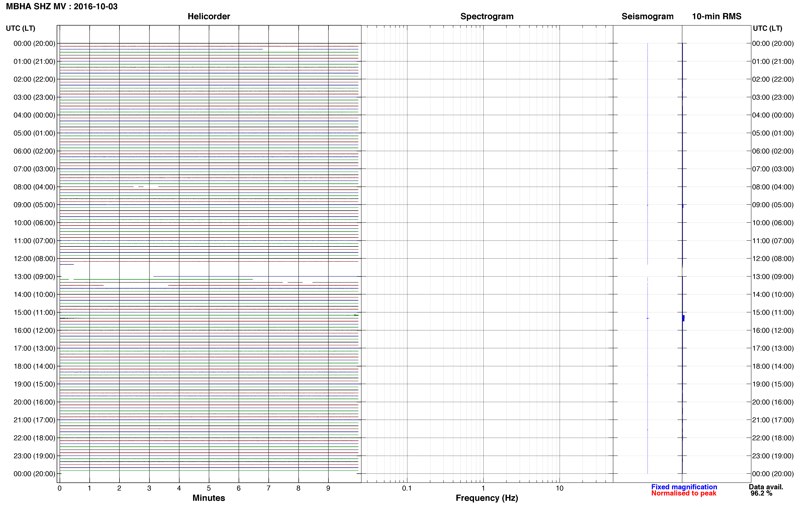Image resolution: width=812 pixels, height=508 pixels.
Task: Click the left 15:00 (11:00) time label
Action: [34, 312]
